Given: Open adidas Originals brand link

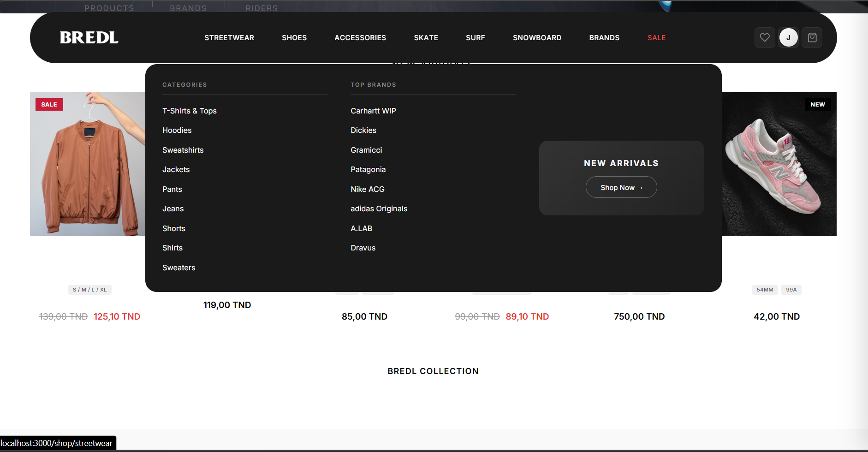Looking at the screenshot, I should click(379, 209).
